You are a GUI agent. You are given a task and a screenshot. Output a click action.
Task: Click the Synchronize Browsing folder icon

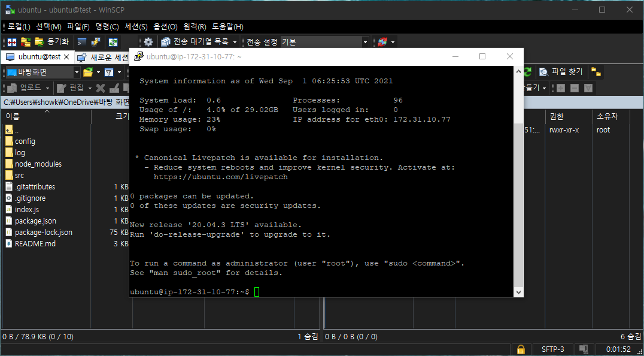tap(26, 42)
